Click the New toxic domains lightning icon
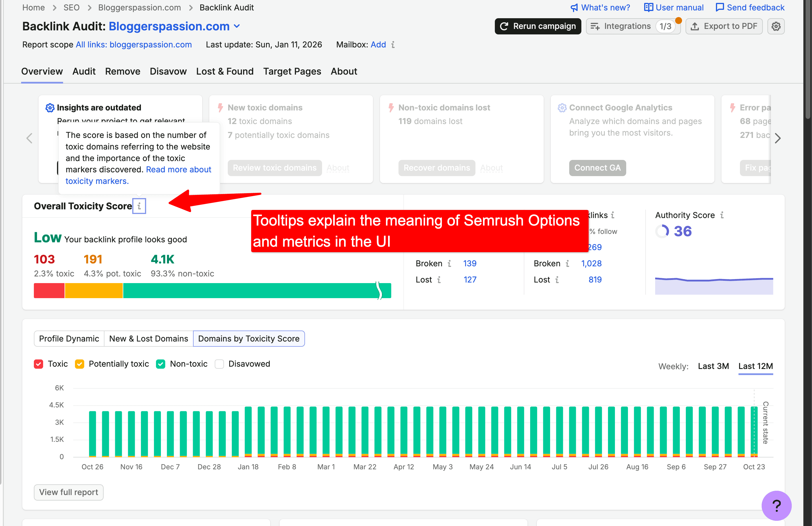The width and height of the screenshot is (812, 526). [221, 108]
